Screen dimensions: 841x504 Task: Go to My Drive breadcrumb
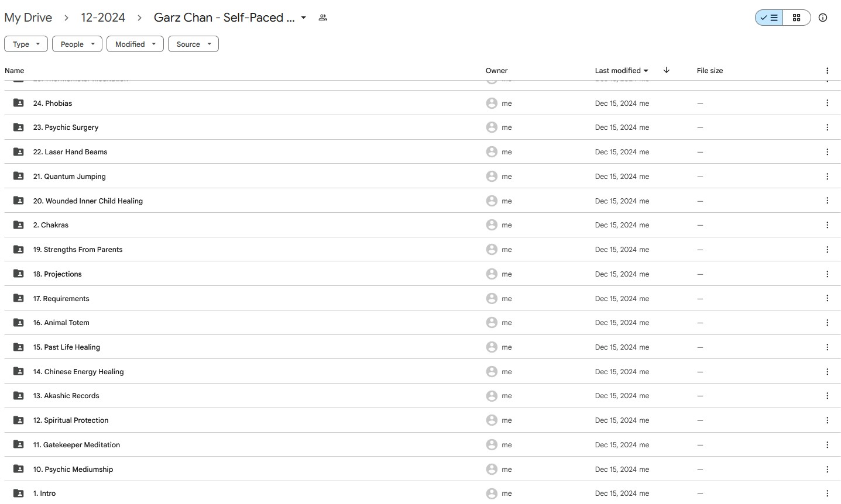(x=28, y=18)
